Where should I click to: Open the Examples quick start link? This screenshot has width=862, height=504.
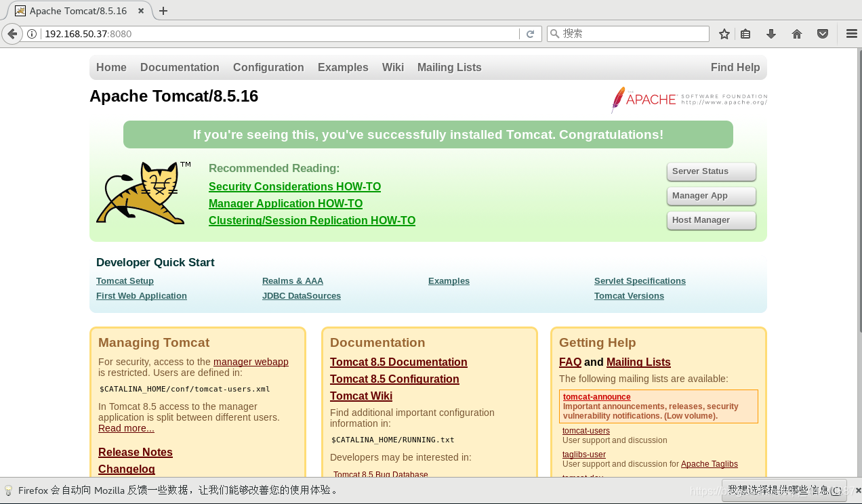tap(449, 280)
